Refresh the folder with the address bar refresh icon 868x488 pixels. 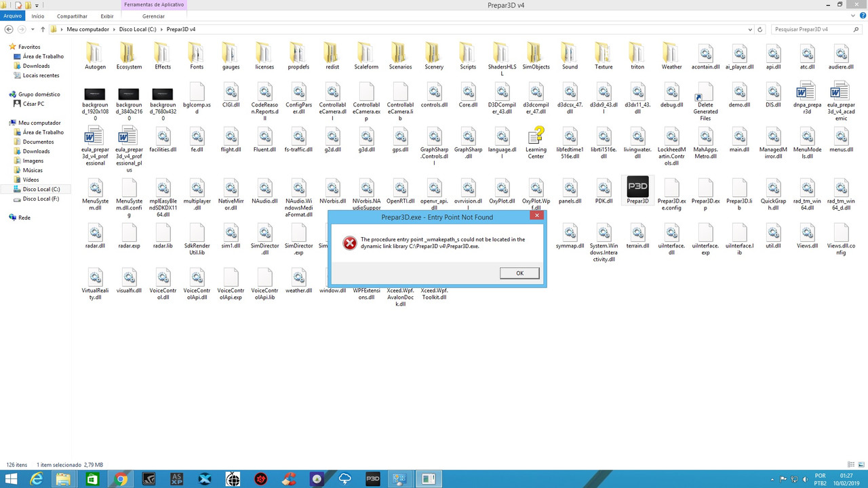coord(760,29)
